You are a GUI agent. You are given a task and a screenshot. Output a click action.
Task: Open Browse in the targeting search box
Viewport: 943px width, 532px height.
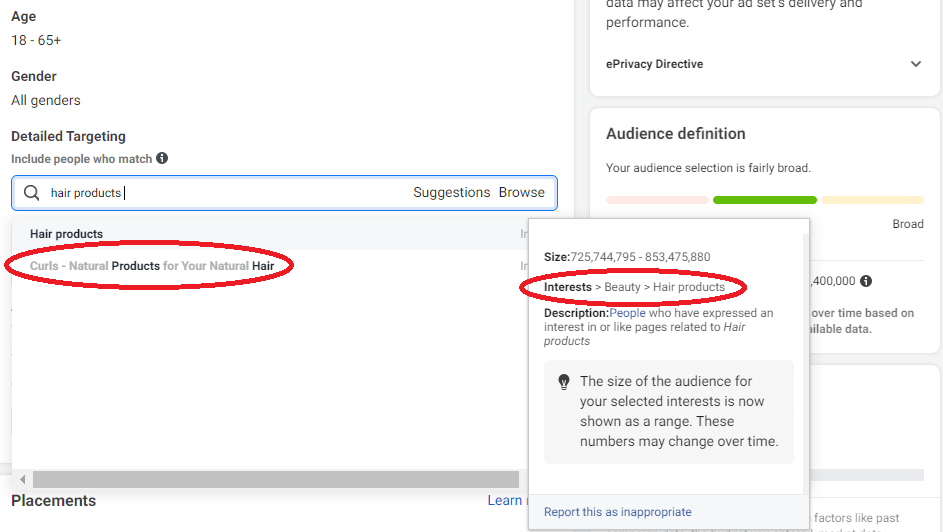coord(522,192)
